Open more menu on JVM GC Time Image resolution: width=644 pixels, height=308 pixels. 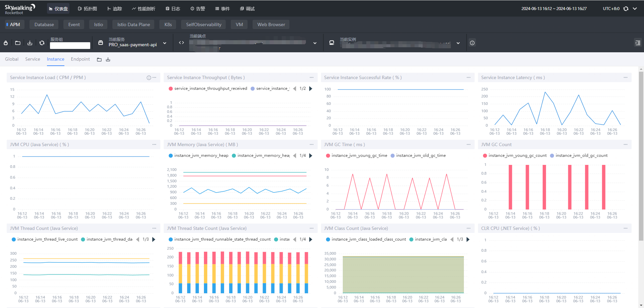pyautogui.click(x=469, y=144)
